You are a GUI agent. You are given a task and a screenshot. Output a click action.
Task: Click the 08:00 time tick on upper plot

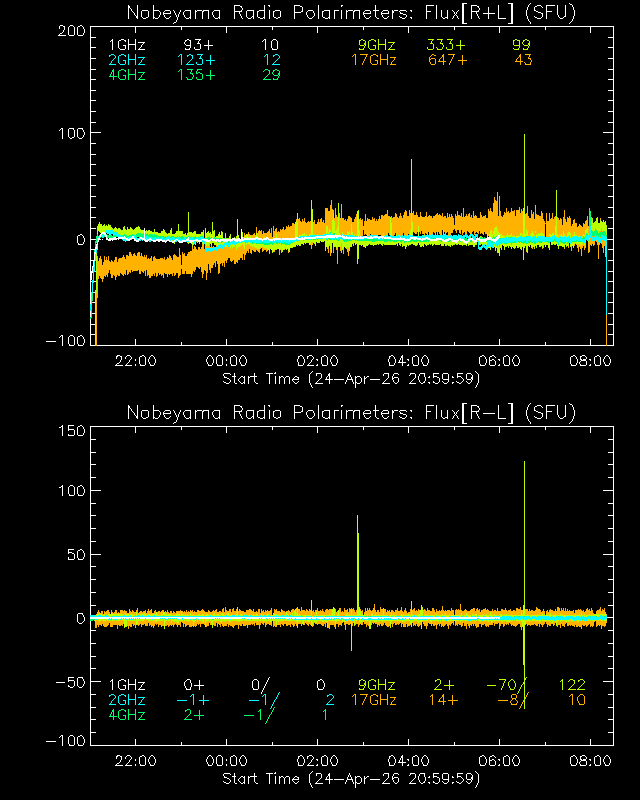coord(590,361)
